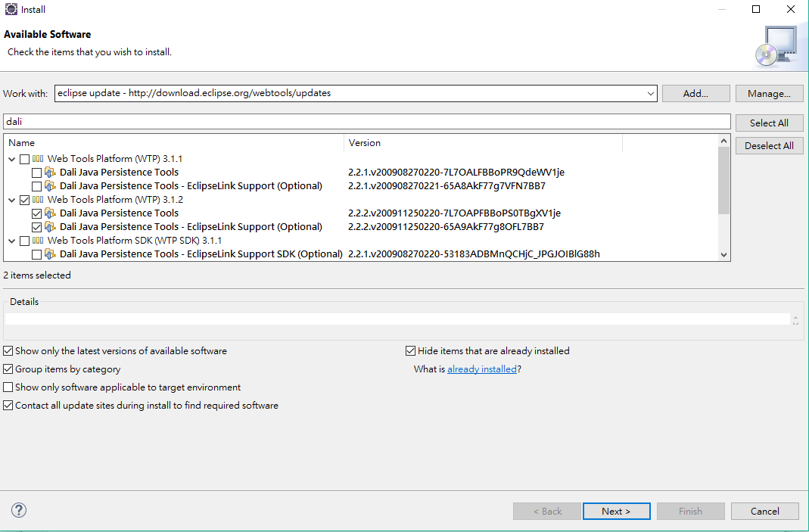The image size is (809, 532).
Task: Collapse the Web Tools Platform 3.1.2 node
Action: click(12, 200)
